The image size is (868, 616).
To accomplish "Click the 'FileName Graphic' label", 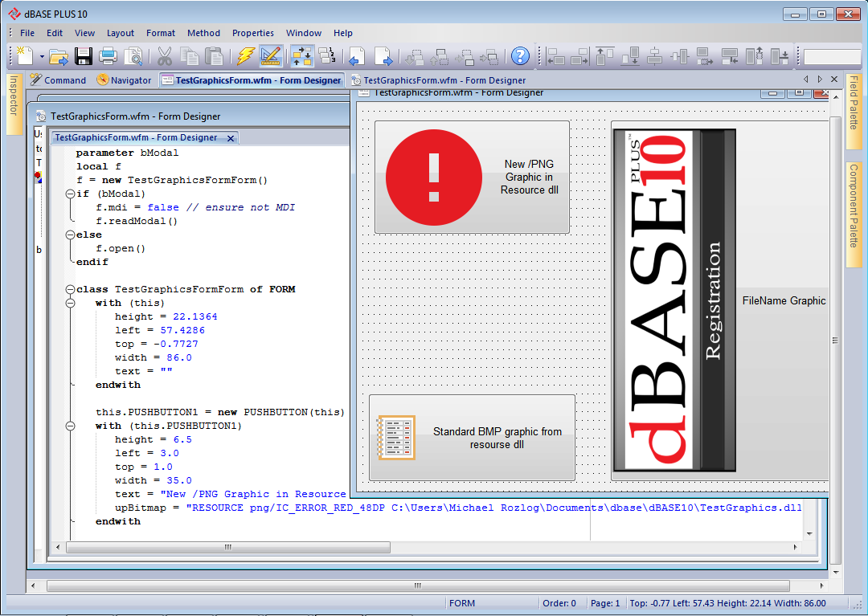I will (784, 301).
